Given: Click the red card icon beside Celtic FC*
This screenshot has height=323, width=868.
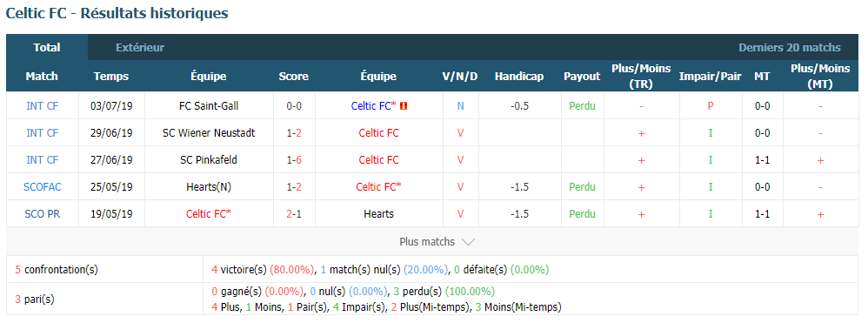Looking at the screenshot, I should pos(404,106).
